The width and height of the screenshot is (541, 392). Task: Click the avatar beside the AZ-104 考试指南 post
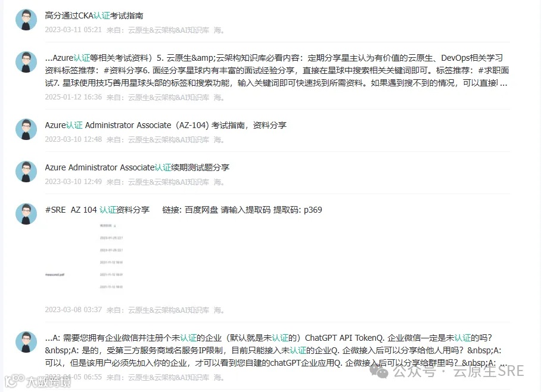click(26, 129)
